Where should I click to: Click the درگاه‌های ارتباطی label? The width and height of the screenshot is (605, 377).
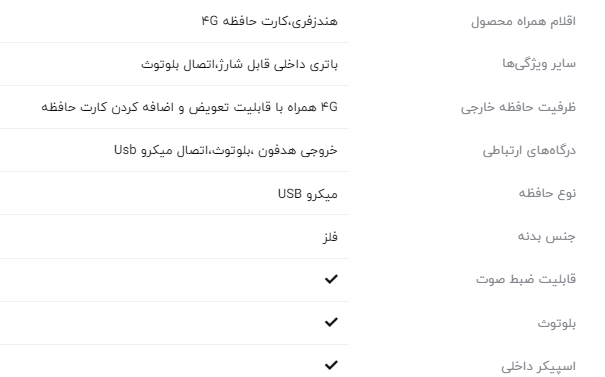[529, 150]
